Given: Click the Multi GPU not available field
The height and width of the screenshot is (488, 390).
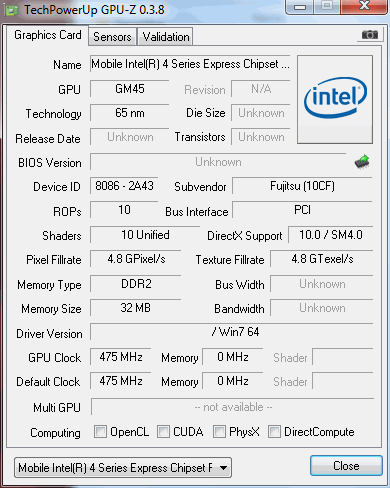Looking at the screenshot, I should coord(233,407).
